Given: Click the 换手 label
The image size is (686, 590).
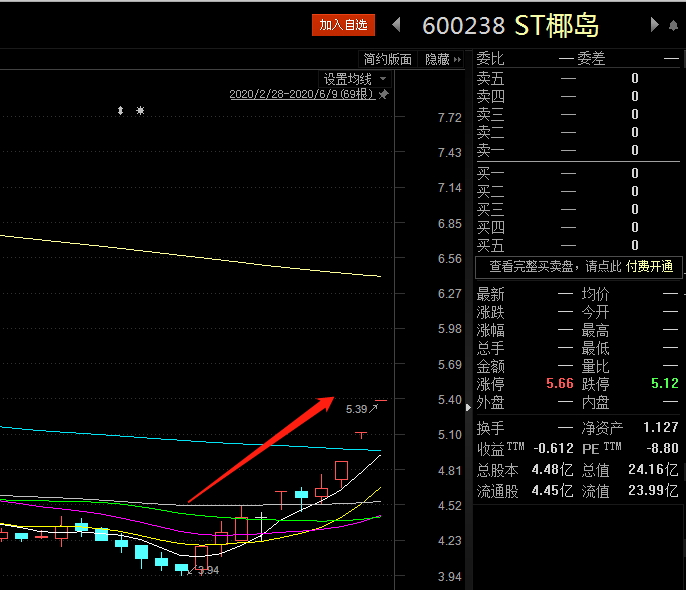Looking at the screenshot, I should click(x=490, y=428).
